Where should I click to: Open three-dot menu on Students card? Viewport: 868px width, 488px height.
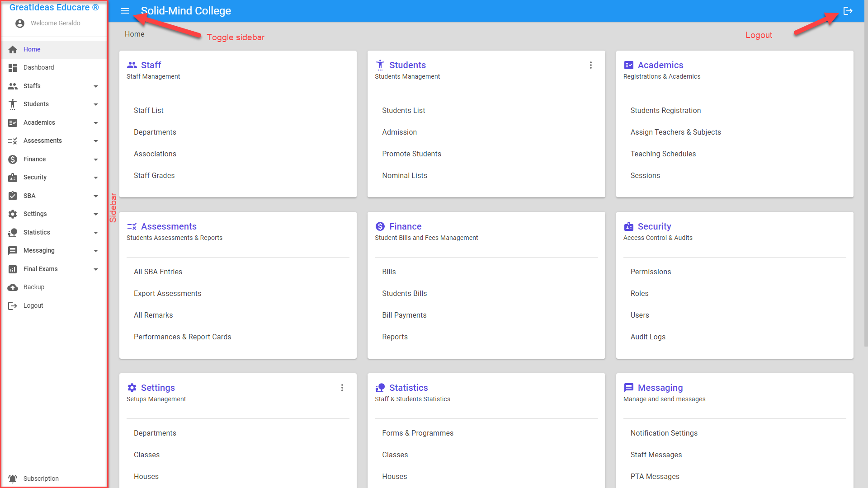click(590, 65)
